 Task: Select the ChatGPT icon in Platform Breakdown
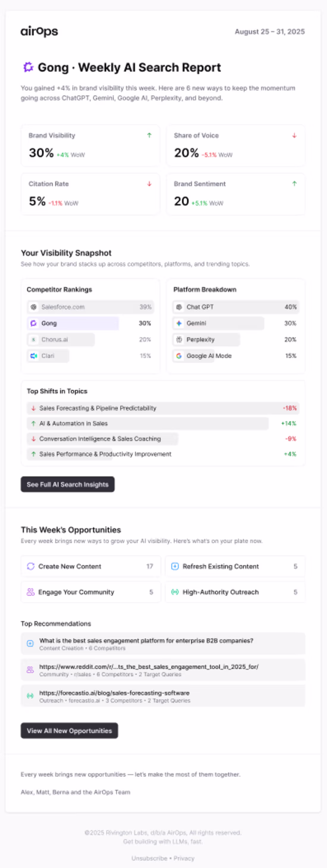point(179,307)
